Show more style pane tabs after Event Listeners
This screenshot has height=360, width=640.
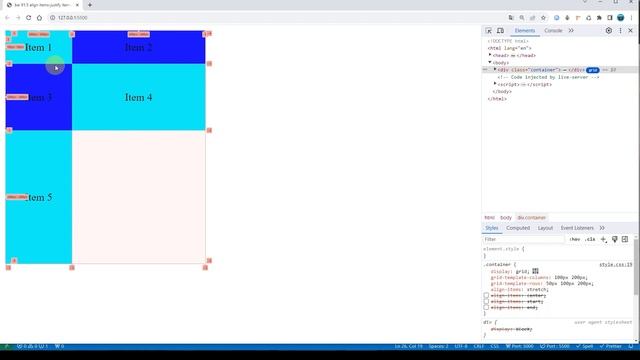(x=602, y=228)
